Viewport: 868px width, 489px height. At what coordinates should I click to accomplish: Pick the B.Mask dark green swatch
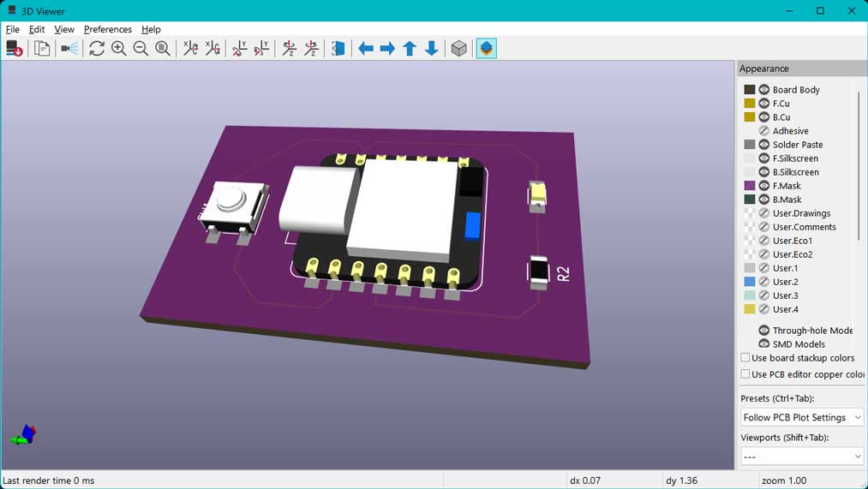pyautogui.click(x=750, y=200)
